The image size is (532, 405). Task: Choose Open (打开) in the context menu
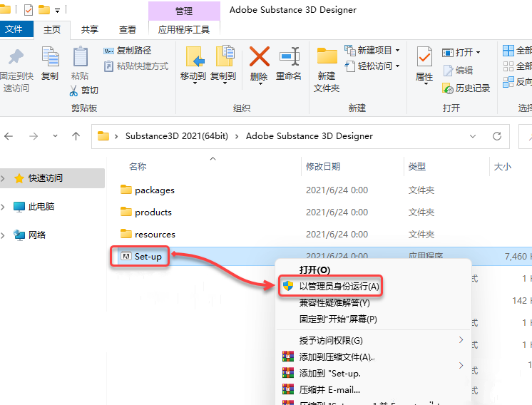coord(314,270)
